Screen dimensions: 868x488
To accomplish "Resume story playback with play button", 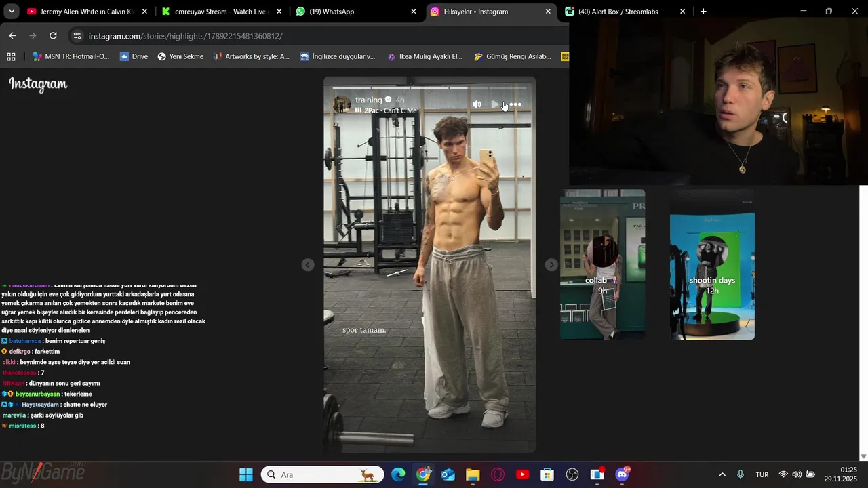I will pyautogui.click(x=496, y=104).
